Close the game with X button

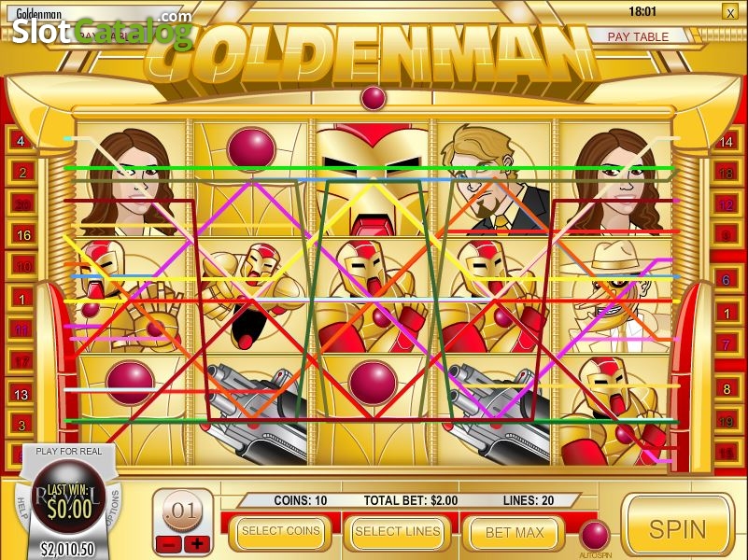pos(730,12)
